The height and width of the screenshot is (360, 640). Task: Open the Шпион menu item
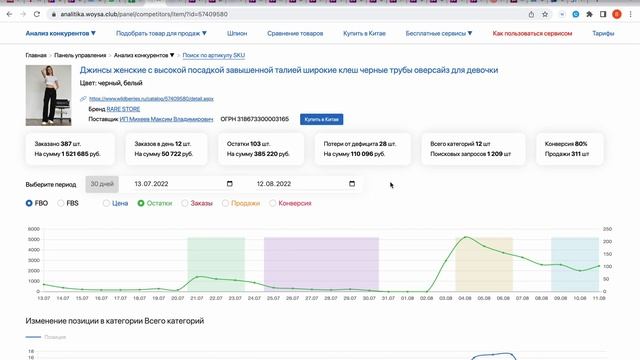(237, 33)
